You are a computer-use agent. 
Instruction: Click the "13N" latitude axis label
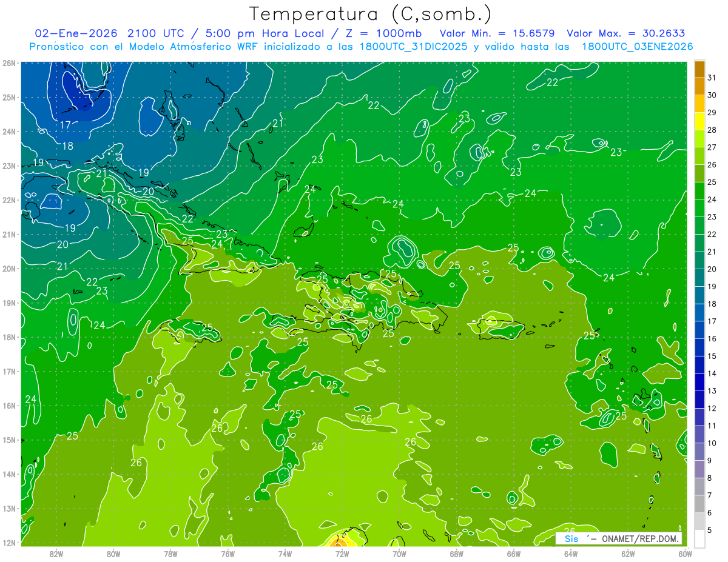tap(8, 508)
